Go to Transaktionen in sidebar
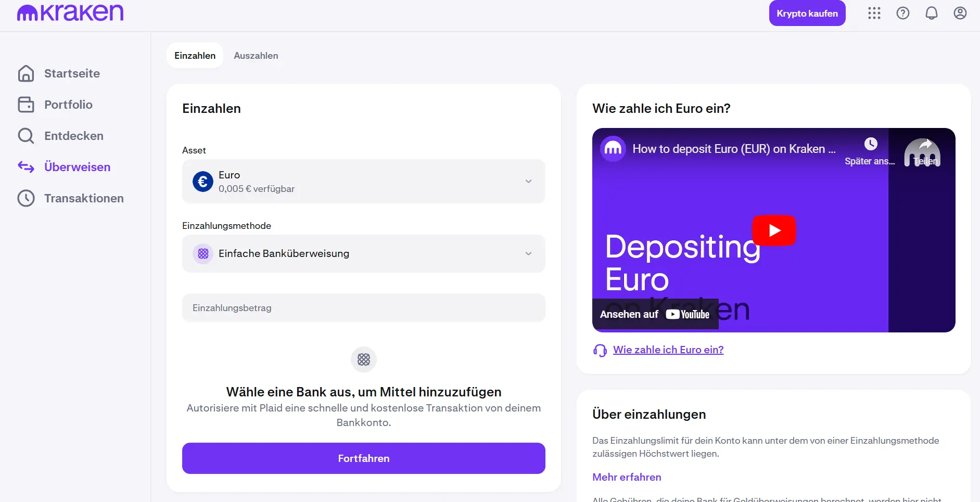 [84, 198]
